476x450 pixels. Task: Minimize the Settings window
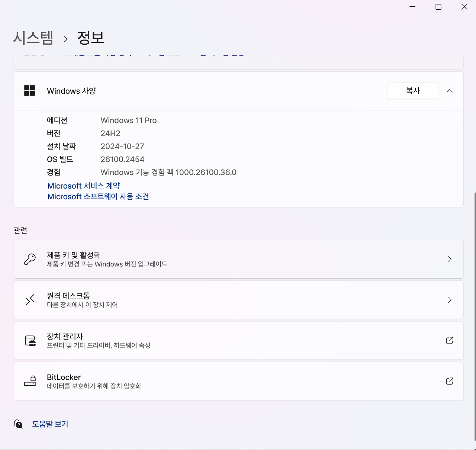412,7
